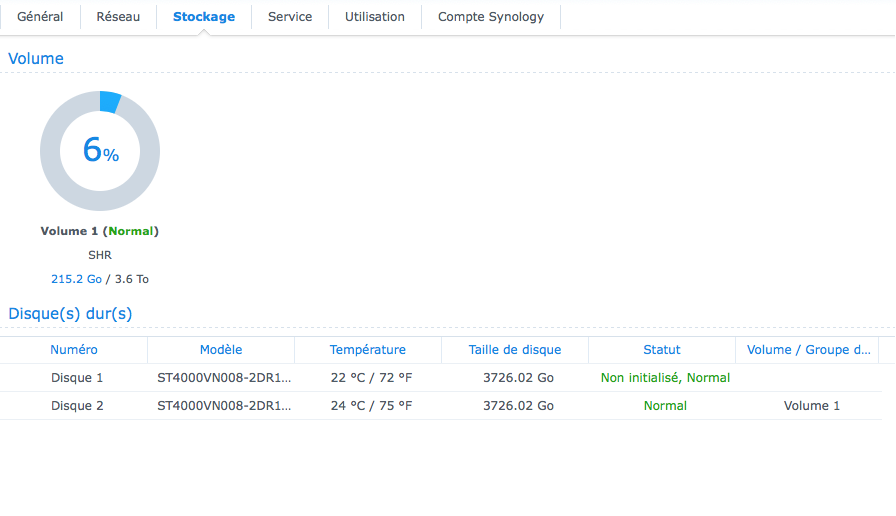Click the 'Non initialisé, Normal' status cell
896x516 pixels.
665,378
